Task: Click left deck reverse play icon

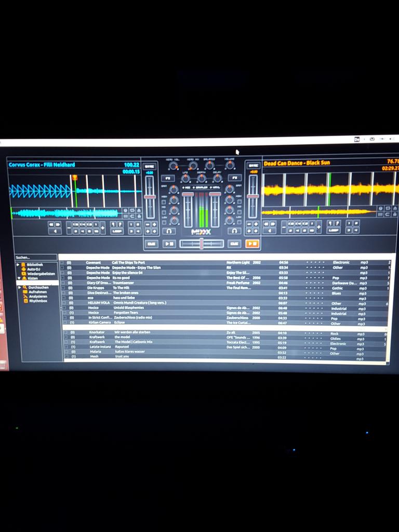Action: pos(55,231)
